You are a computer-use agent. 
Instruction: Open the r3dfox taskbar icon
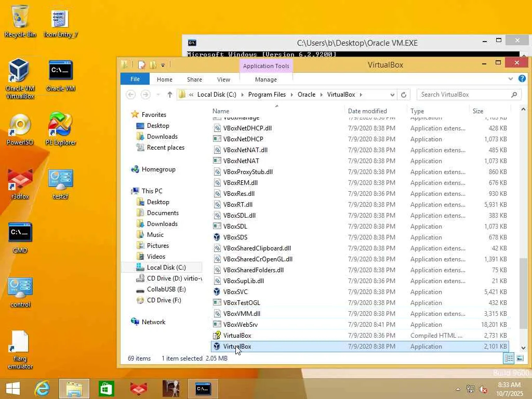pyautogui.click(x=138, y=389)
